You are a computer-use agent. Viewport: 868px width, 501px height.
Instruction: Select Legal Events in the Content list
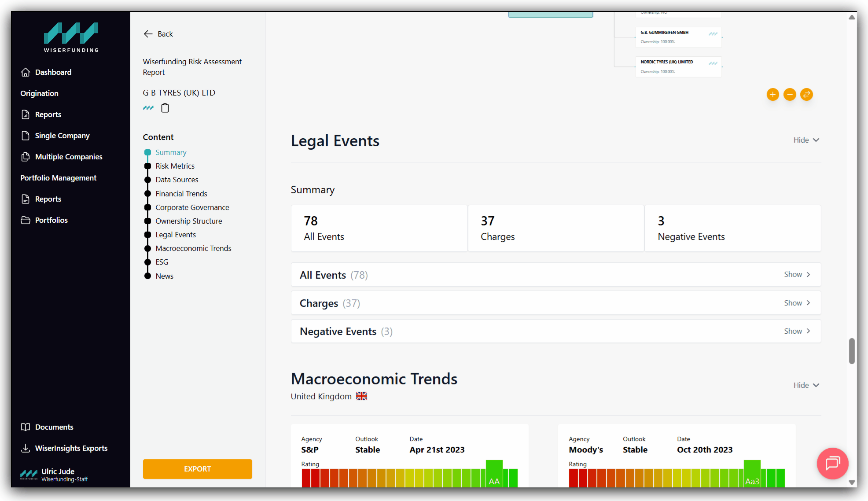(x=175, y=235)
